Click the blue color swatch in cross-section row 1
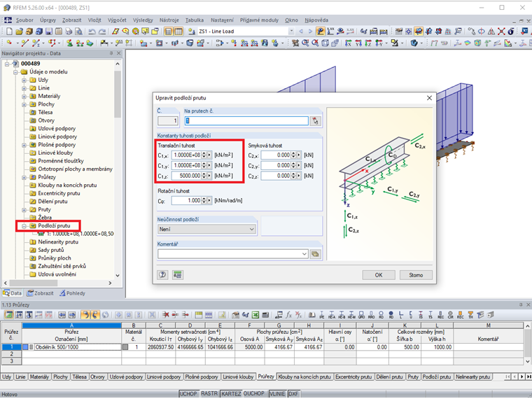 click(x=25, y=347)
